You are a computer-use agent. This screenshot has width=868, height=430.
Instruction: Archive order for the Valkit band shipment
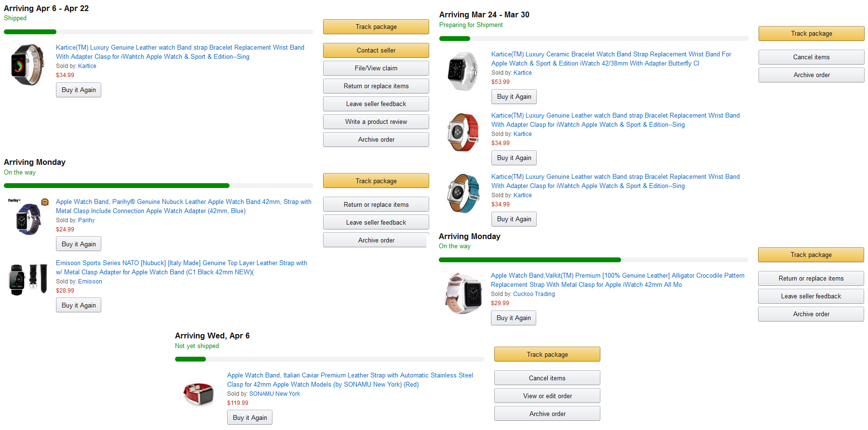(811, 314)
